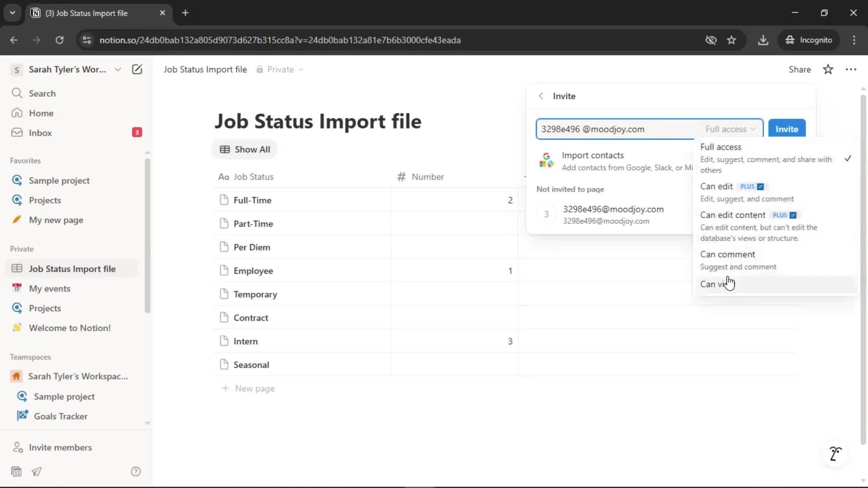Click the paper plane icon in sidebar footer
The image size is (868, 488).
[x=37, y=472]
